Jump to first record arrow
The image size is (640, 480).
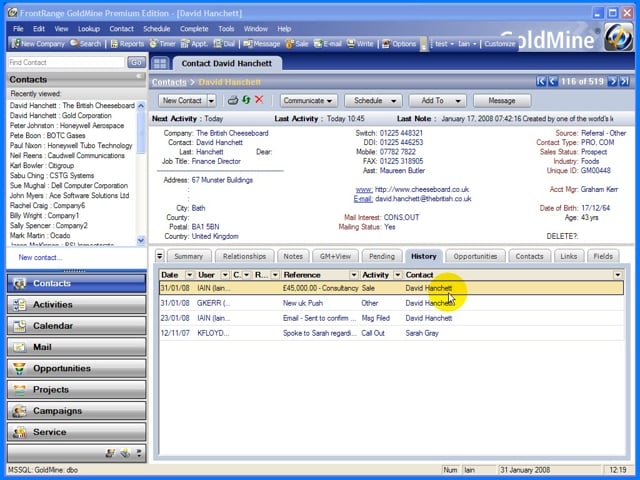pyautogui.click(x=541, y=82)
